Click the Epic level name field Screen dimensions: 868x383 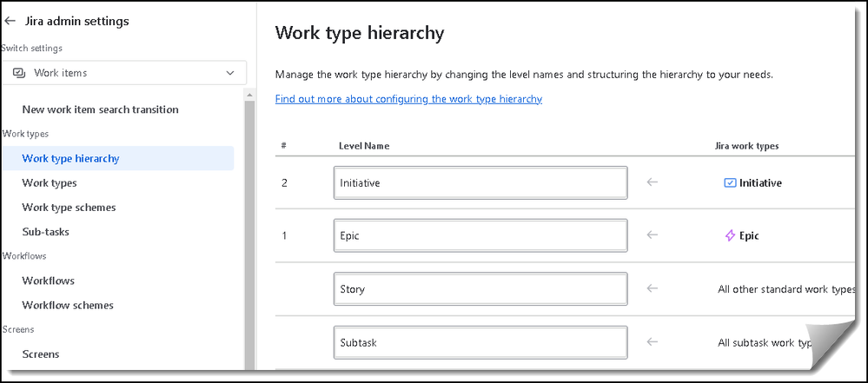pos(480,235)
